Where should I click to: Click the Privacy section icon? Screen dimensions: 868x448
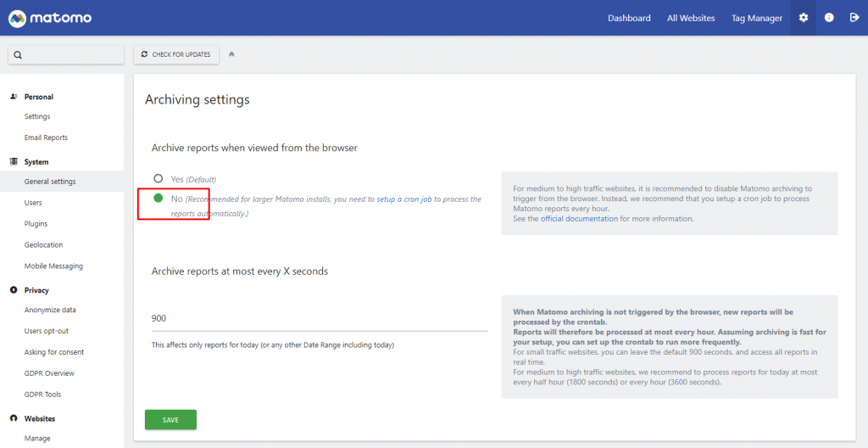(x=14, y=290)
